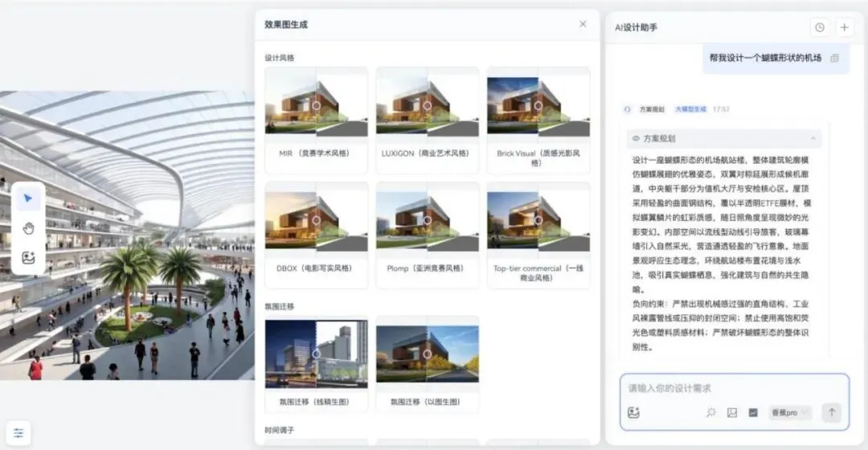Collapse the 方案规划 section
Viewport: 868px width, 450px height.
pos(813,138)
